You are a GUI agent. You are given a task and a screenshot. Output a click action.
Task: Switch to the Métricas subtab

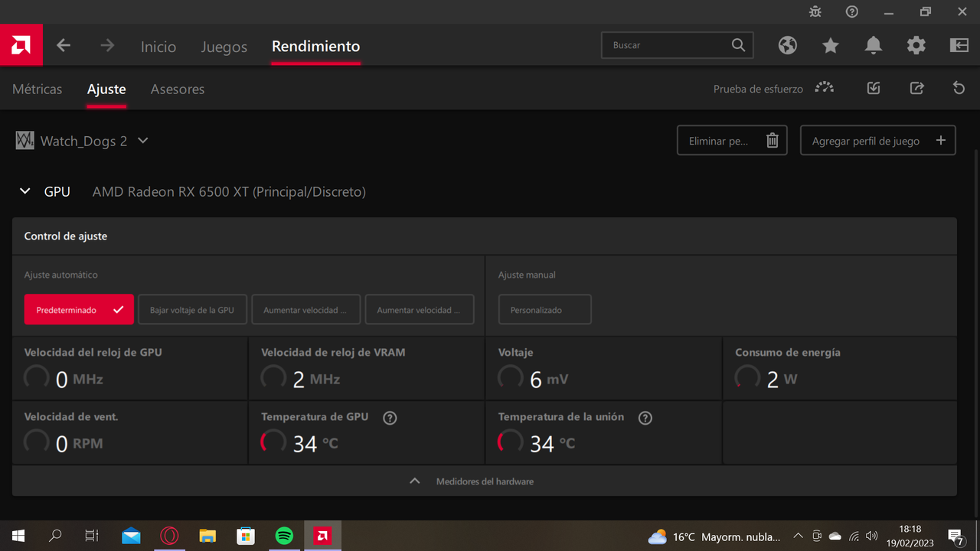click(37, 89)
